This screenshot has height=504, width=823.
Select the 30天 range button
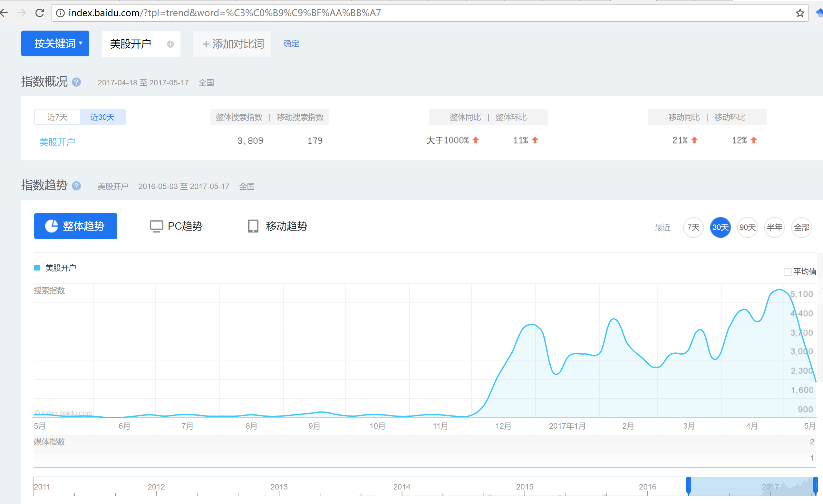click(x=721, y=227)
